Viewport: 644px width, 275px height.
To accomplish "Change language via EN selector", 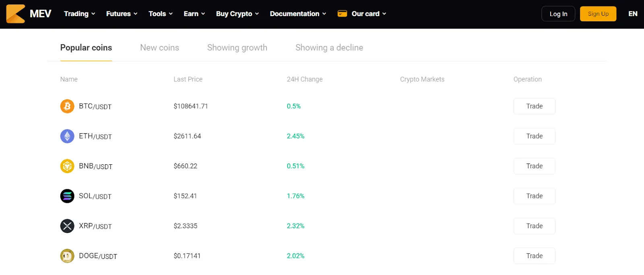I will coord(633,14).
